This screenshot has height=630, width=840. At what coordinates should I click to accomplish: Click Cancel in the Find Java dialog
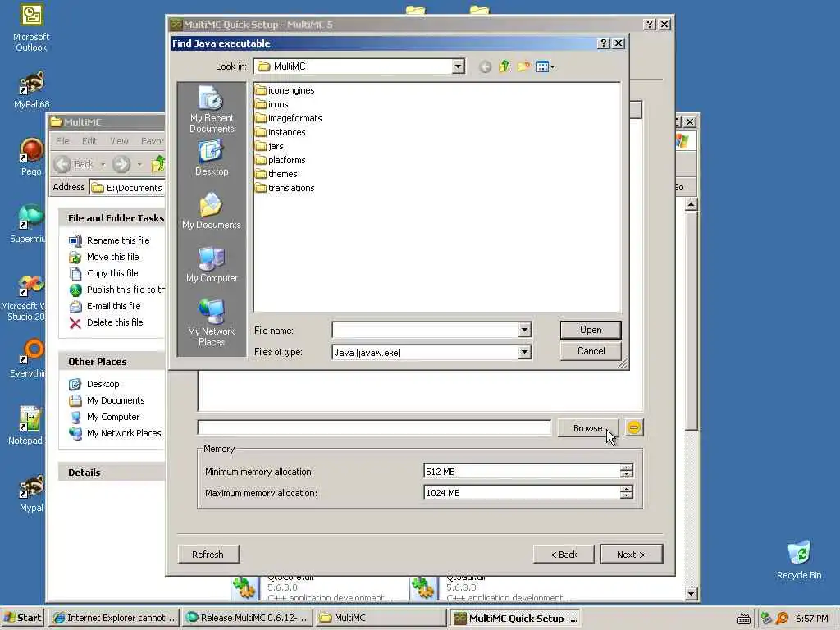(591, 351)
